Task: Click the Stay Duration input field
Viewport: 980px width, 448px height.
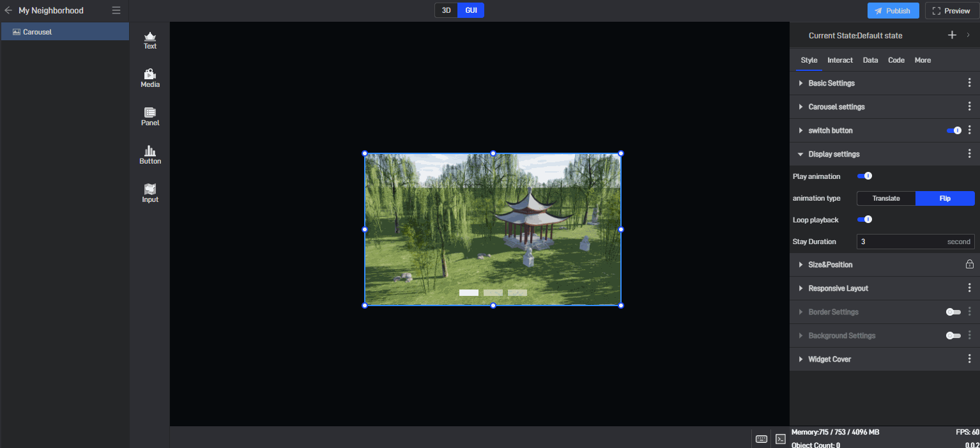Action: [915, 242]
